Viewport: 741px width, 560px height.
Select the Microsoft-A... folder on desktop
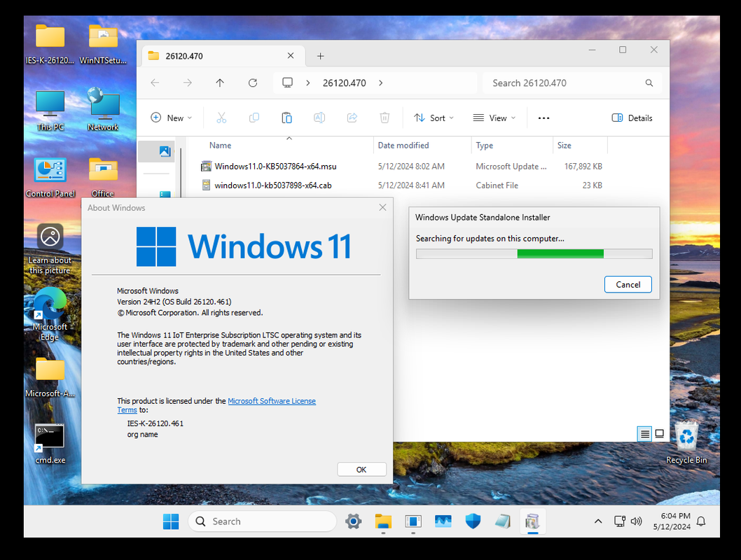50,377
